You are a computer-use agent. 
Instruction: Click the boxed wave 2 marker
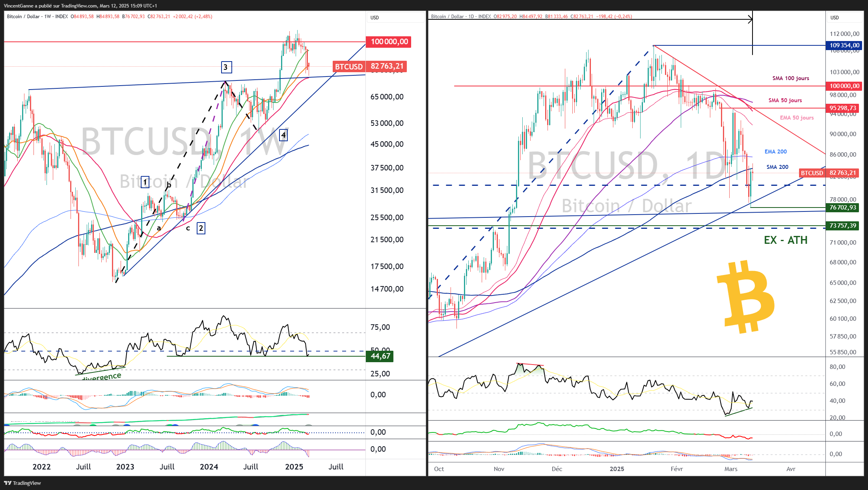201,228
